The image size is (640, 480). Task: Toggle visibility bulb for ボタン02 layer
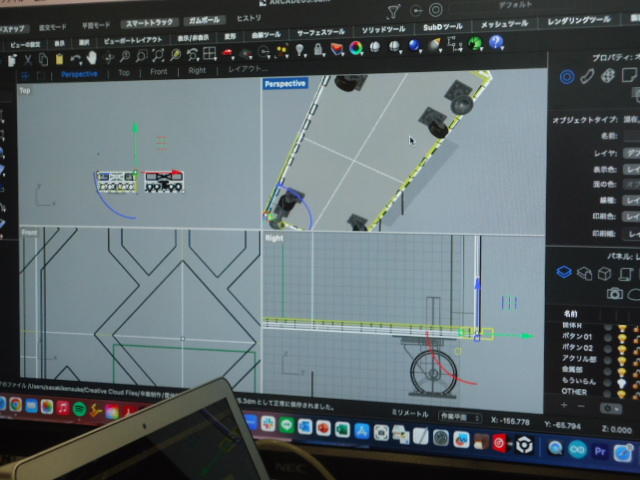pos(622,350)
